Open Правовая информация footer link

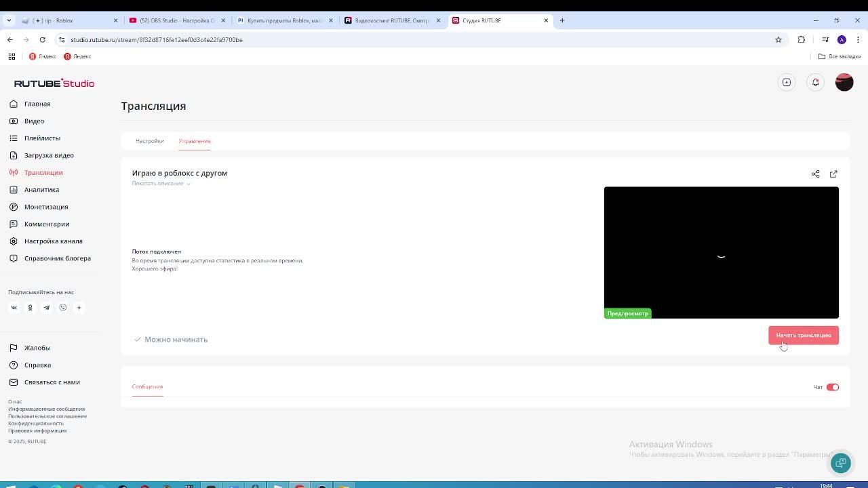click(37, 430)
